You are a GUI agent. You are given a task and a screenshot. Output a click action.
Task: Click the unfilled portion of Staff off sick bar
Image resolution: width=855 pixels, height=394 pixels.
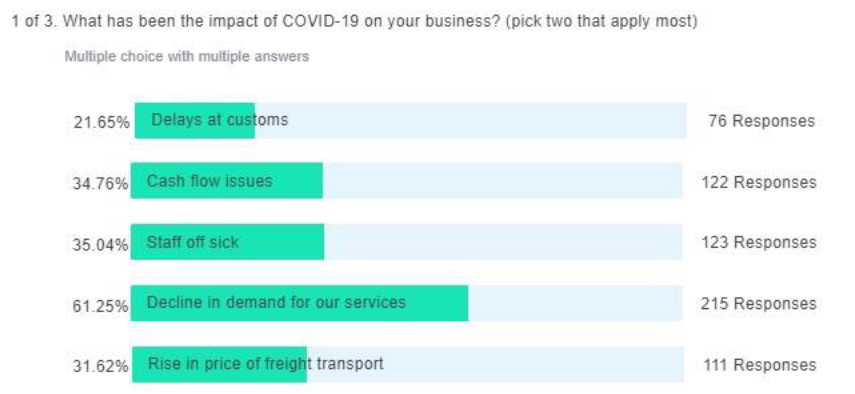503,241
